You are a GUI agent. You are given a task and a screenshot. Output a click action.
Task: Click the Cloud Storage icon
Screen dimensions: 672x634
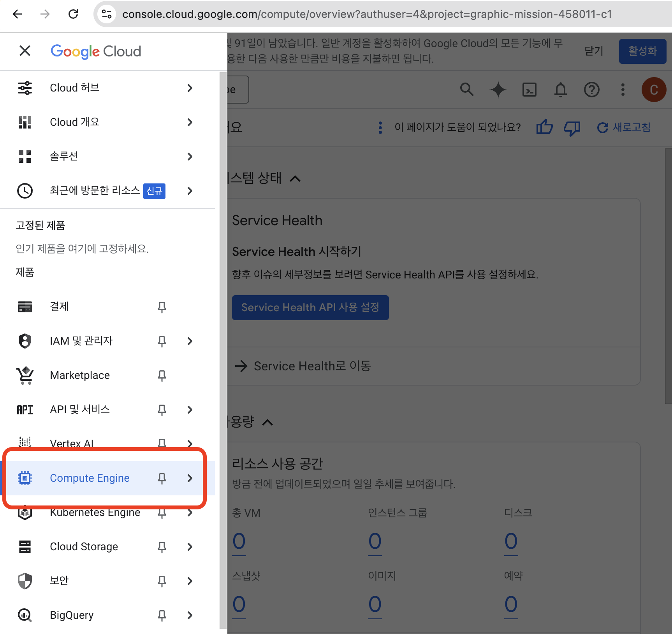(25, 547)
